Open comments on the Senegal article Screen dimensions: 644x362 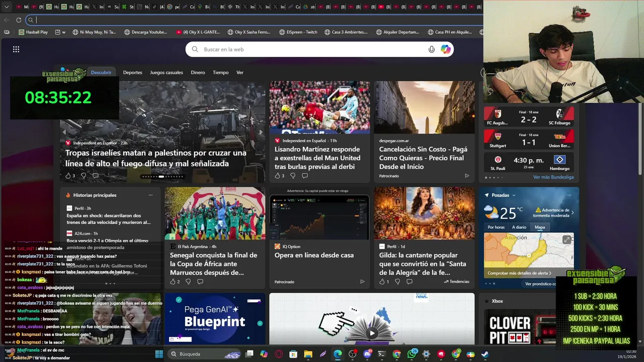point(200,282)
